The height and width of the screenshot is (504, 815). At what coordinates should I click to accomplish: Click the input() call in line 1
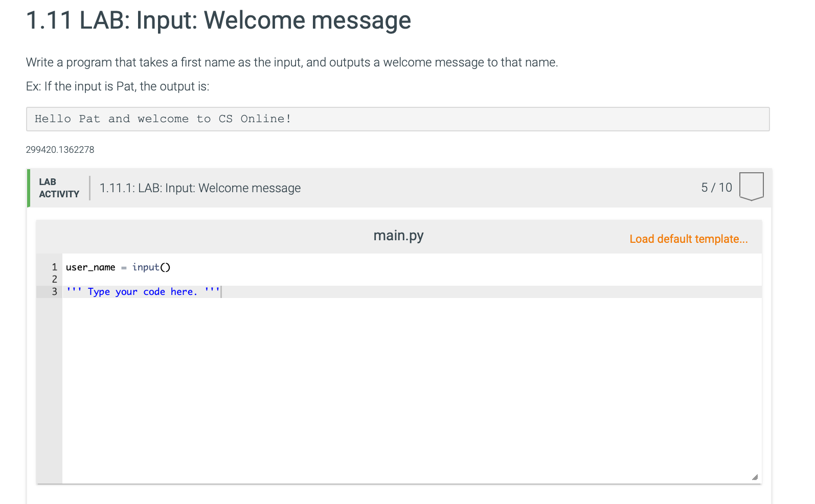point(151,267)
